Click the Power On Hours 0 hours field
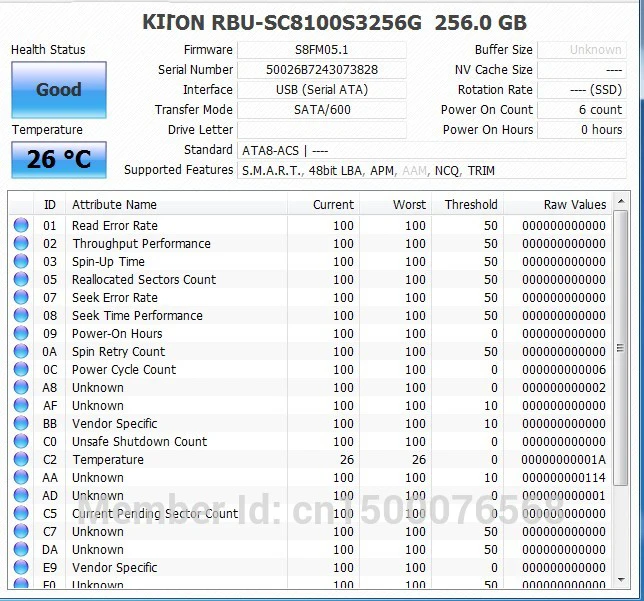Image resolution: width=644 pixels, height=601 pixels. pyautogui.click(x=582, y=130)
